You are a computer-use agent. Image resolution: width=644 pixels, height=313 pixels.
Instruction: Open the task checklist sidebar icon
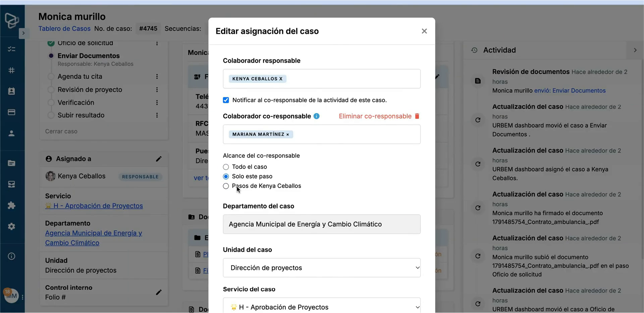[x=11, y=49]
